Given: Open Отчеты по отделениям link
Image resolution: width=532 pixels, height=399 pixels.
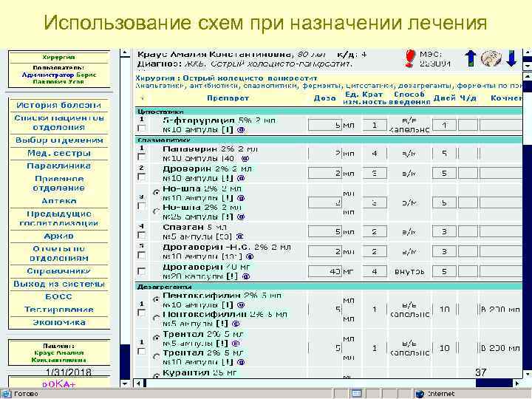Looking at the screenshot, I should point(58,253).
